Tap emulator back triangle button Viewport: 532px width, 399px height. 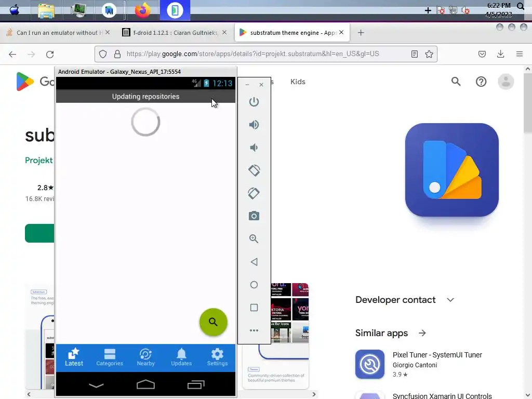(x=254, y=262)
